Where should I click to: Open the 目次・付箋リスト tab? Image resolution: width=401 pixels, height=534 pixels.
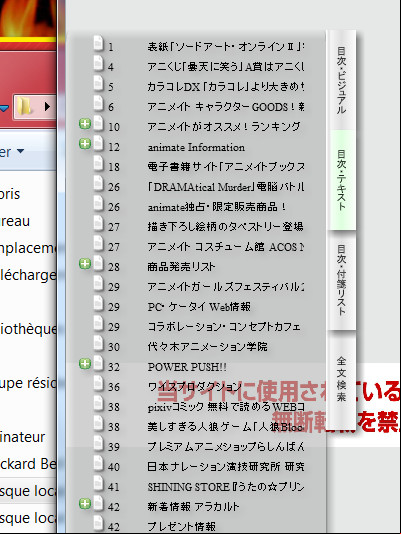[341, 280]
